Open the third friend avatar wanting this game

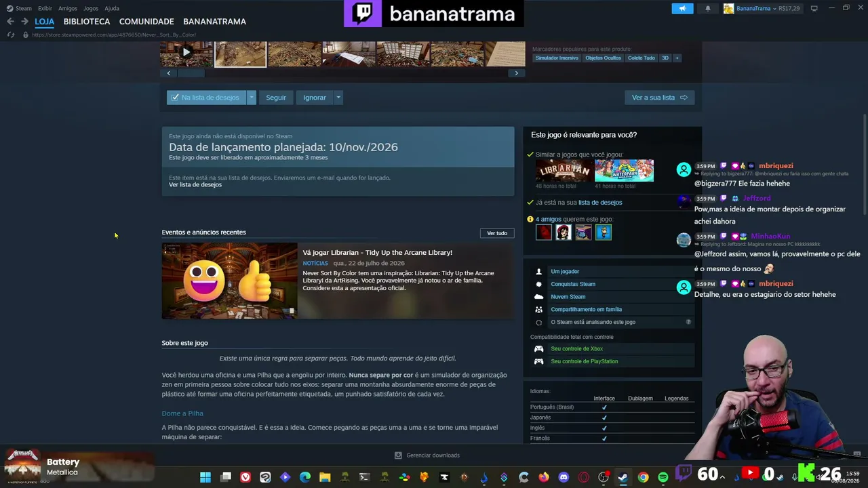pyautogui.click(x=583, y=232)
